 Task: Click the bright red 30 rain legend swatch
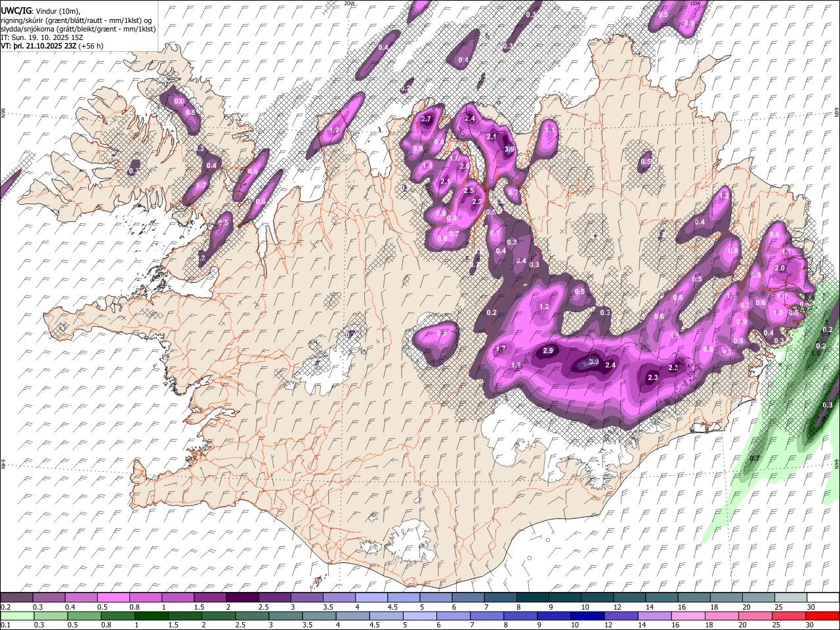[x=822, y=616]
